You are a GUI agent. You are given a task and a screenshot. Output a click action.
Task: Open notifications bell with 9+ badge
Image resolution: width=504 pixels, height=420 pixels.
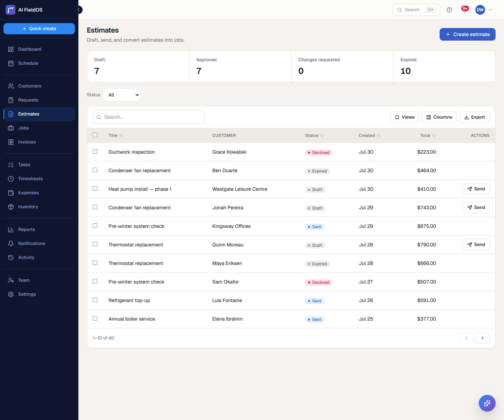pyautogui.click(x=465, y=10)
